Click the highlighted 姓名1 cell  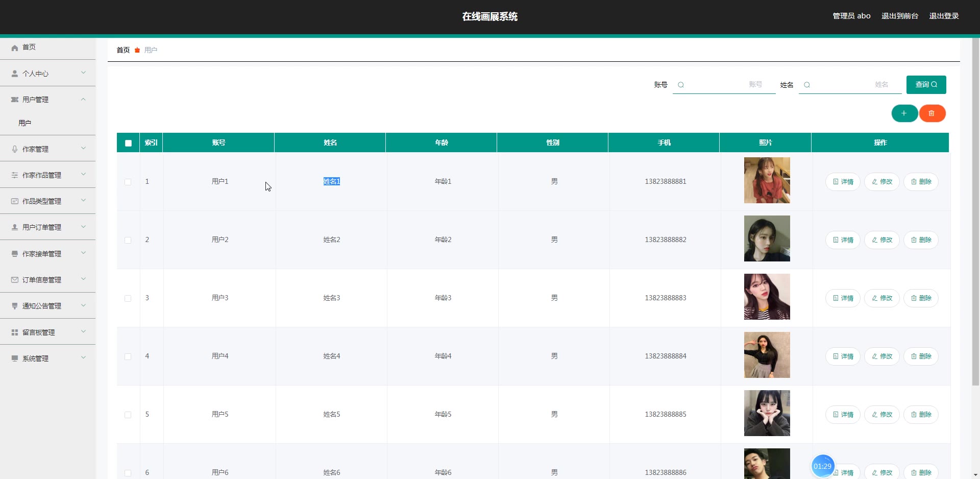(332, 182)
